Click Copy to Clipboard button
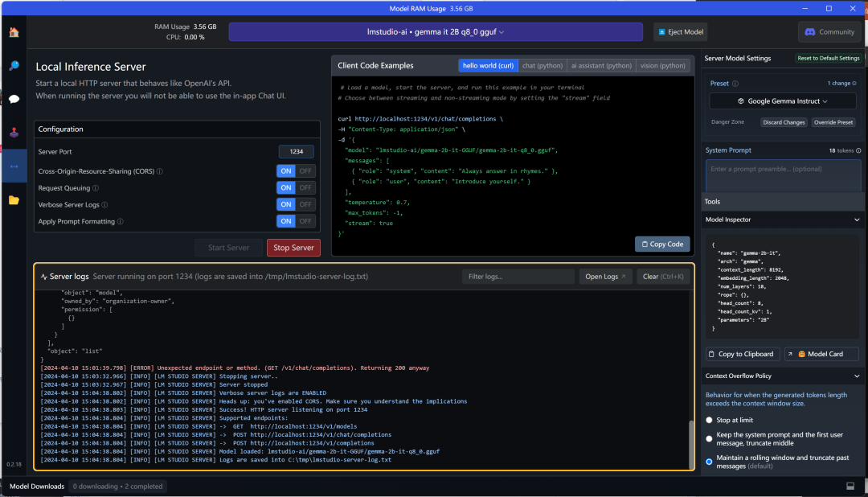 743,354
